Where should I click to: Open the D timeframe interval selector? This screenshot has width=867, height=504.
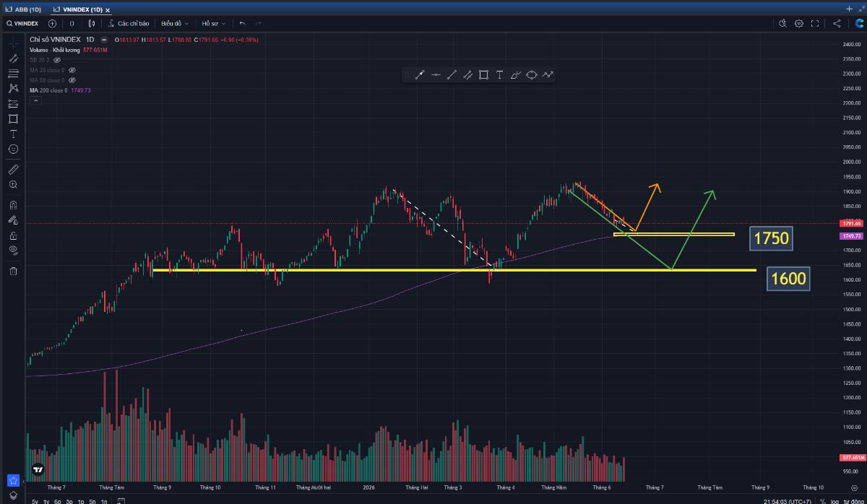[72, 23]
